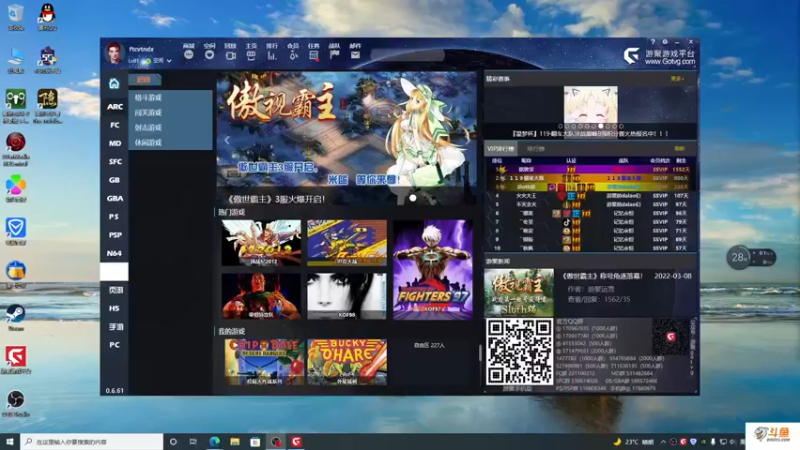Click the 刷新 refresh link above ranking table
This screenshot has width=800, height=450.
pyautogui.click(x=679, y=149)
